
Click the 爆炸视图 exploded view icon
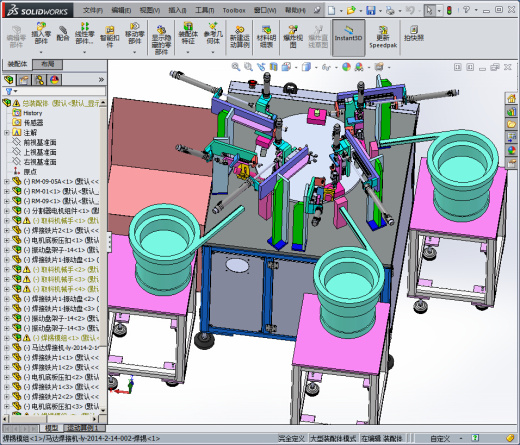coord(293,37)
